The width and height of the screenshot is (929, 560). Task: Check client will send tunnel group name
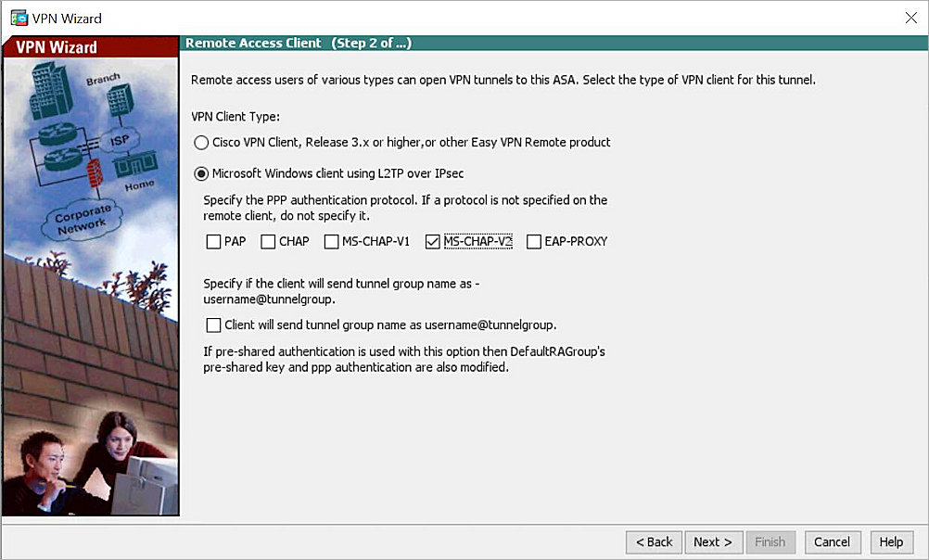coord(212,325)
